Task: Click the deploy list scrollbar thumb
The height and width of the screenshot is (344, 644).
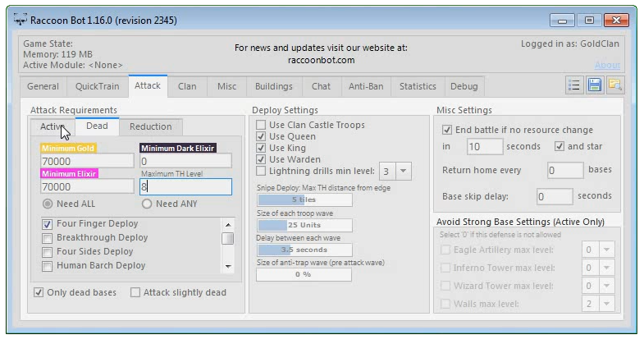Action: (x=227, y=239)
